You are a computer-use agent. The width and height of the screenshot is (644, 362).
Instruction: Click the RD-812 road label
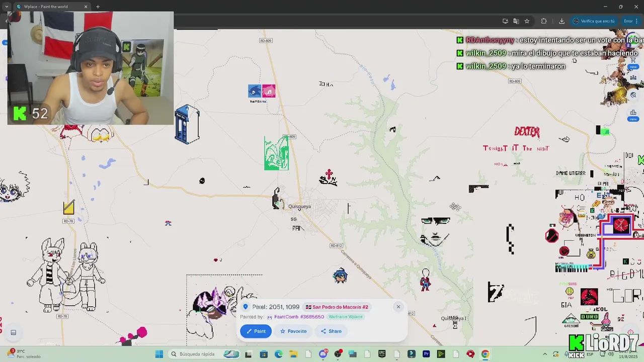pos(336,245)
